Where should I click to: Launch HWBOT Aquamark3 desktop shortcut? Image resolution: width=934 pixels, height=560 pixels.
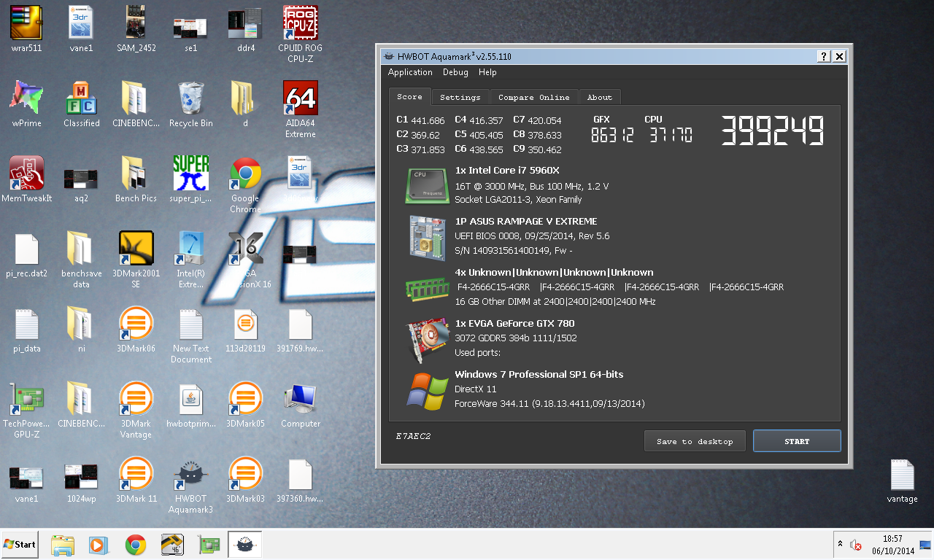pos(190,473)
